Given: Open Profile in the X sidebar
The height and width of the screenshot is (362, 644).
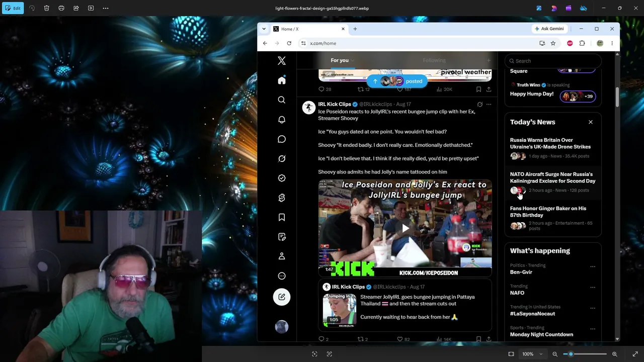Looking at the screenshot, I should pyautogui.click(x=282, y=256).
